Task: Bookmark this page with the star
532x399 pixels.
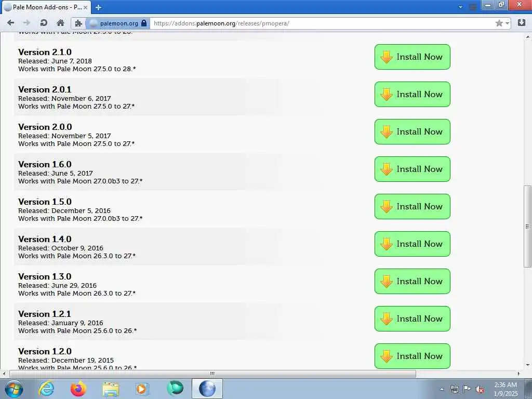Action: click(499, 23)
